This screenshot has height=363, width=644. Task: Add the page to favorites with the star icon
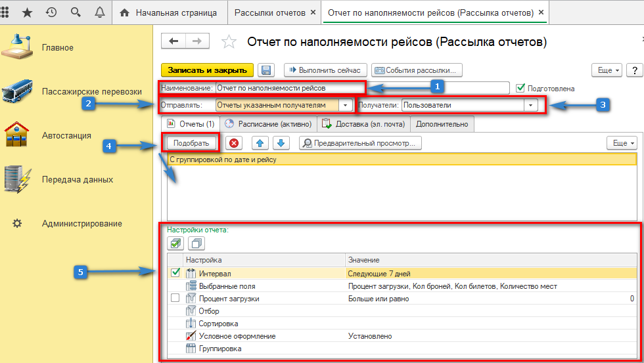pos(229,42)
